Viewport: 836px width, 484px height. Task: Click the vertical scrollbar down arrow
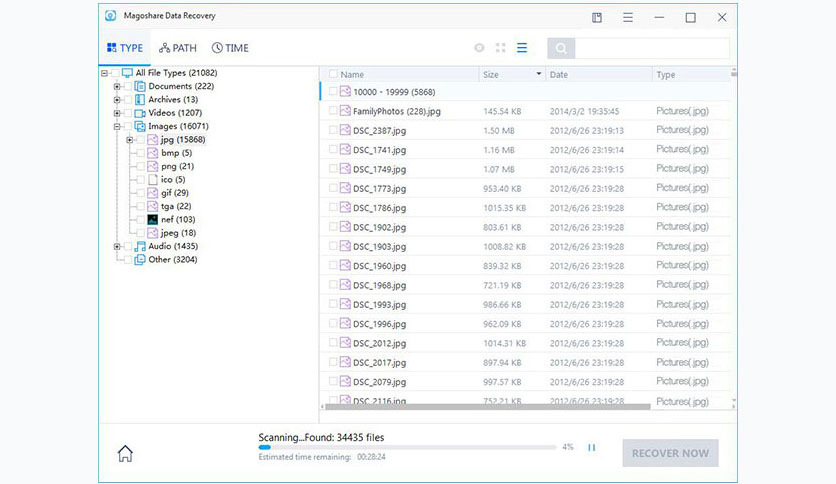click(x=734, y=400)
